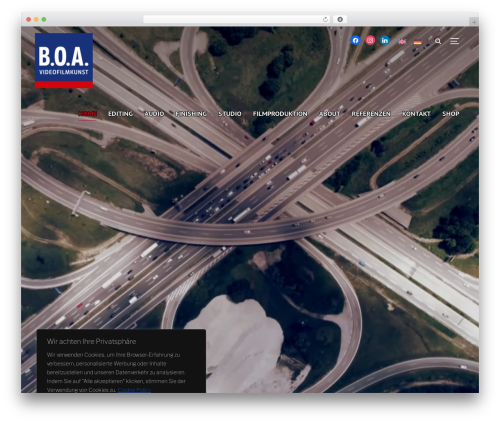The width and height of the screenshot is (500, 423).
Task: Open the KONTAKT menu item
Action: tap(416, 114)
